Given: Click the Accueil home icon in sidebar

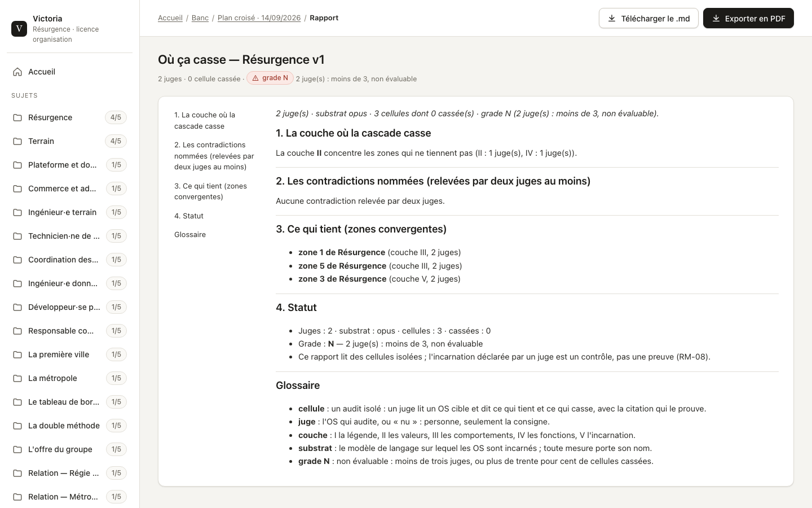Looking at the screenshot, I should (x=17, y=72).
